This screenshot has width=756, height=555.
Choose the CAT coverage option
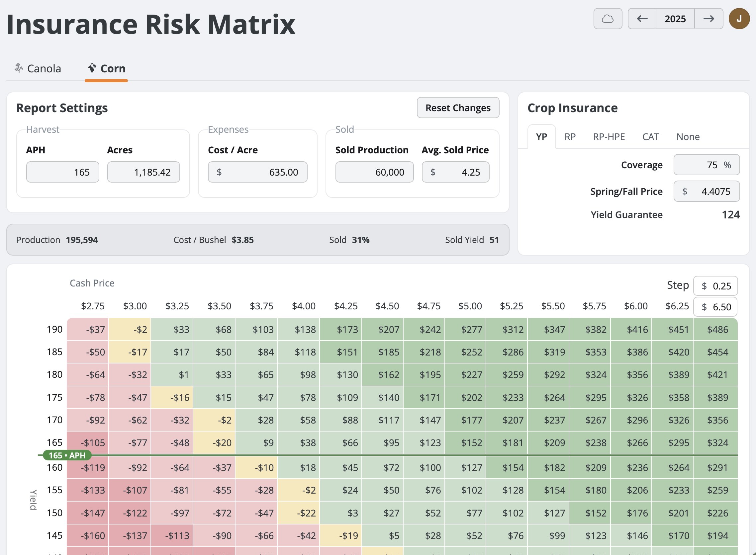pyautogui.click(x=651, y=137)
